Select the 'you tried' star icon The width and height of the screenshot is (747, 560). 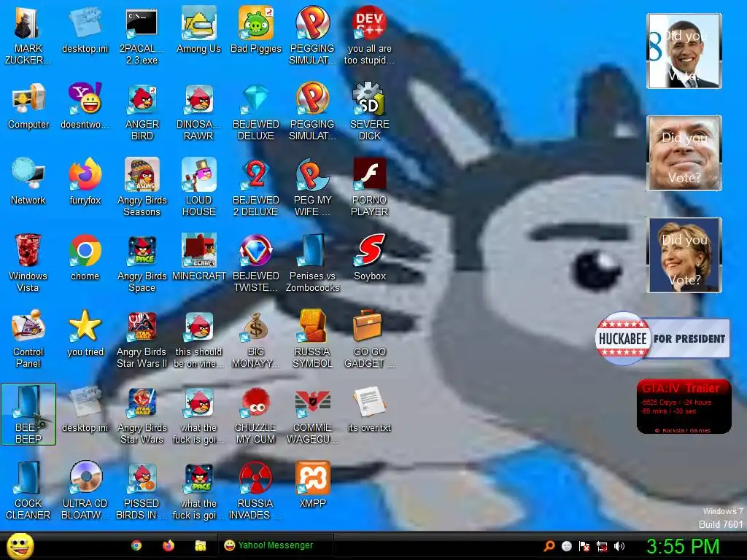(x=85, y=332)
